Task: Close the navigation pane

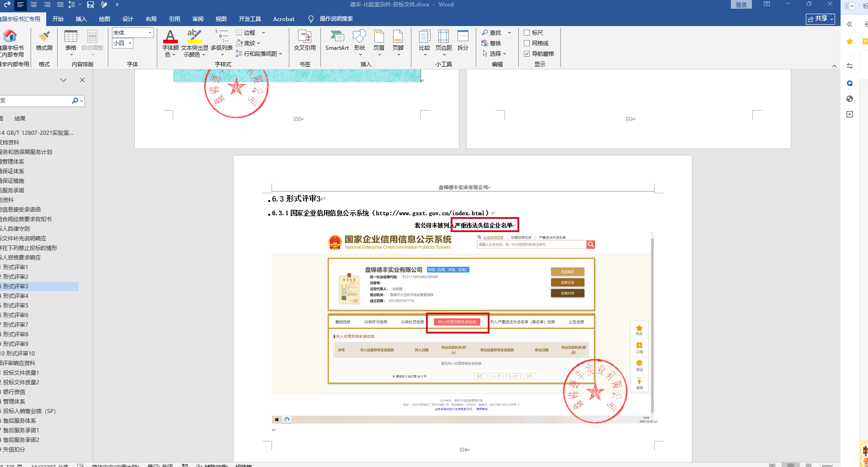Action: 82,80
